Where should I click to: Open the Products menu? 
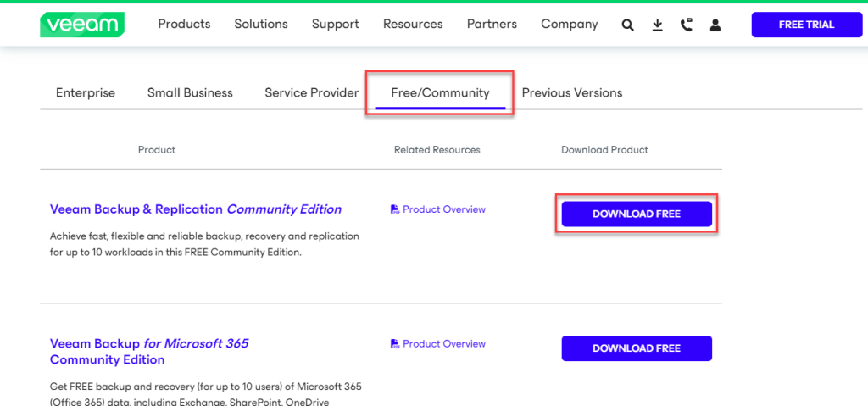click(x=184, y=25)
